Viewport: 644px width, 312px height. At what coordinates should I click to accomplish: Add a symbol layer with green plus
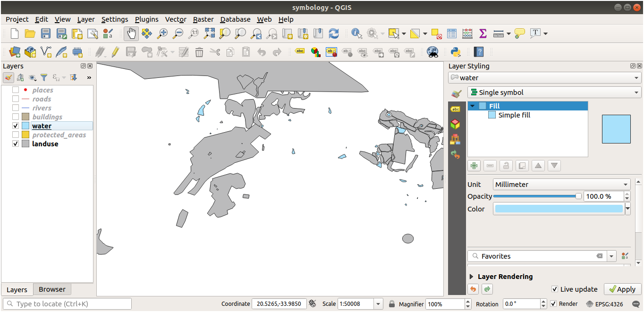(x=474, y=166)
